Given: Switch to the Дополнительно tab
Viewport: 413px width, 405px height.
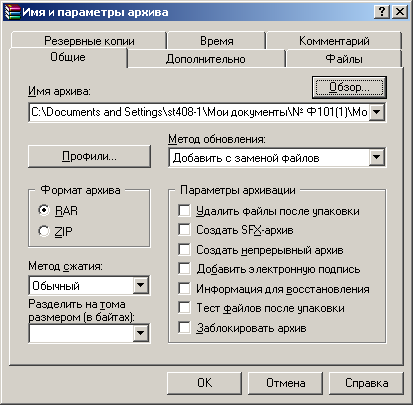Looking at the screenshot, I should (206, 59).
